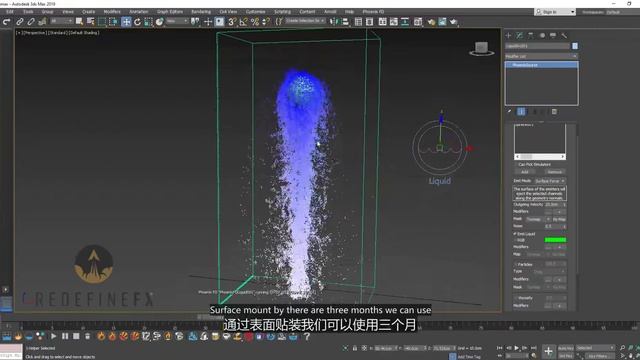Image resolution: width=640 pixels, height=360 pixels.
Task: Open the Phoenix FD menu
Action: 373,12
